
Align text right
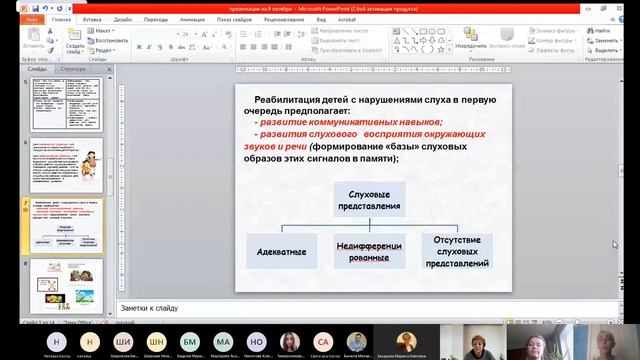point(264,47)
